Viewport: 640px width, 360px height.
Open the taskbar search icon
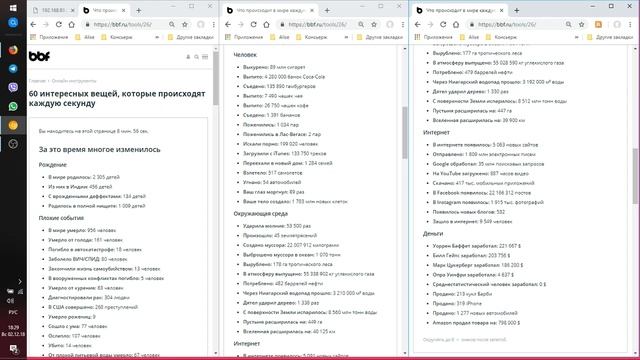click(13, 23)
